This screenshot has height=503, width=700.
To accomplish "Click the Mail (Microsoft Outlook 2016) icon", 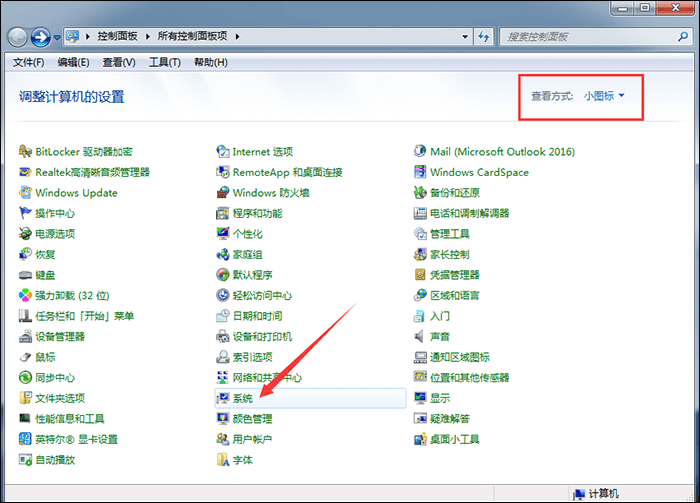I will (420, 152).
